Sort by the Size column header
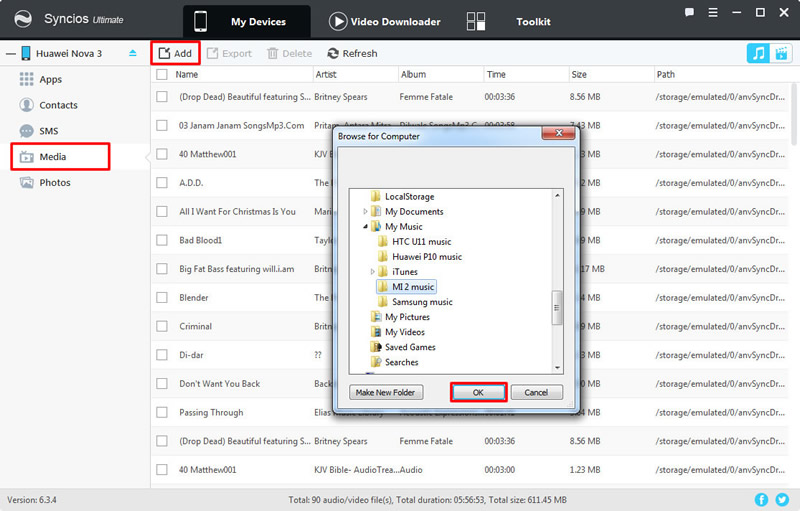Image resolution: width=800 pixels, height=511 pixels. (x=579, y=74)
